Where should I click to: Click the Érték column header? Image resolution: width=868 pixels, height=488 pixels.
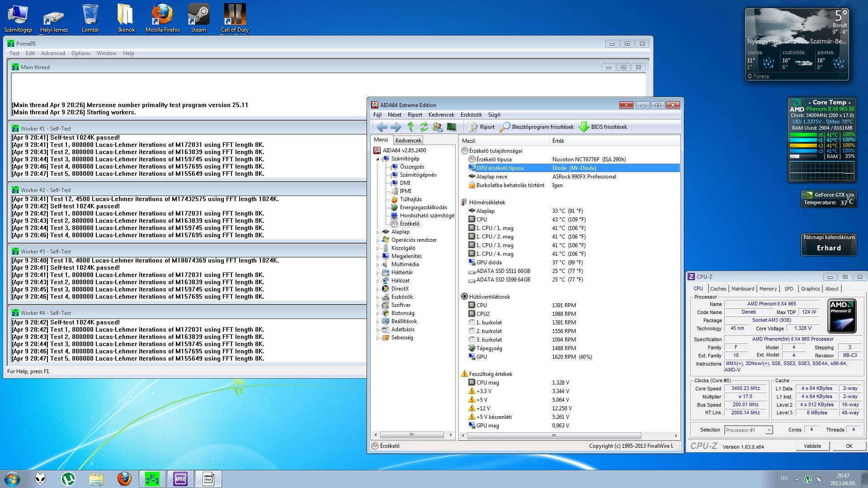[x=615, y=141]
